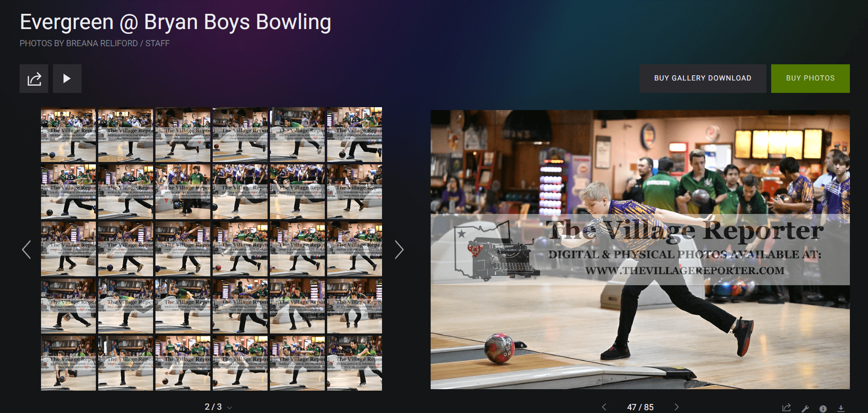Expand the 2 / 3 page selector dropdown

pyautogui.click(x=229, y=407)
